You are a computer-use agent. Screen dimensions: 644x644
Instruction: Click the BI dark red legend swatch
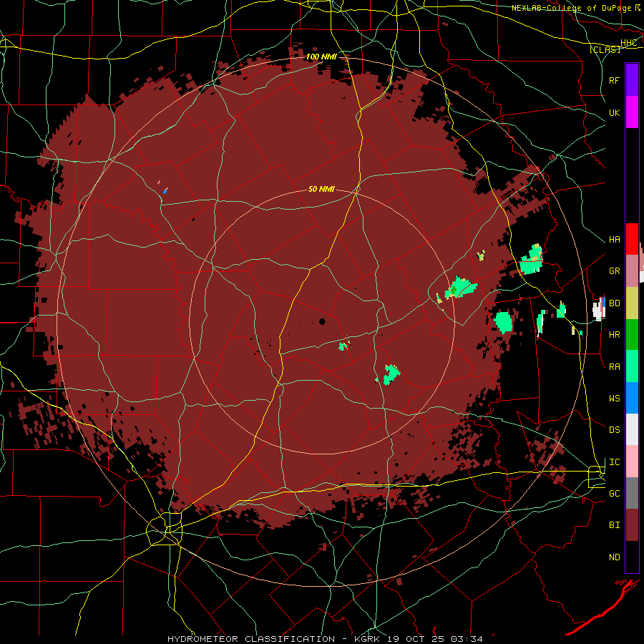[632, 525]
